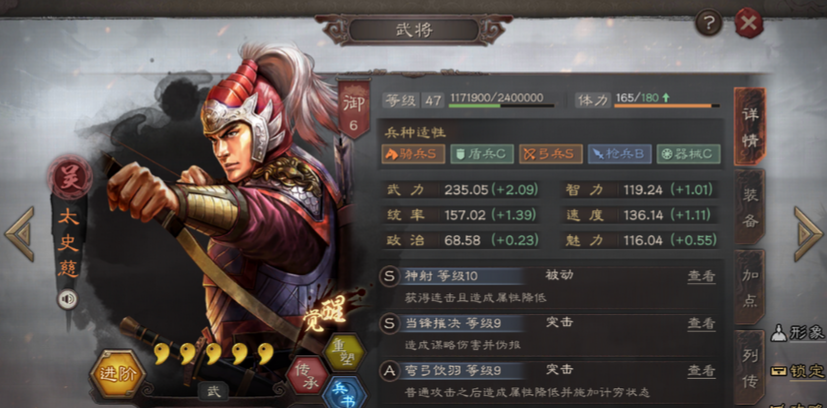This screenshot has height=408, width=827.
Task: Go to previous general with left arrow
Action: click(x=20, y=234)
